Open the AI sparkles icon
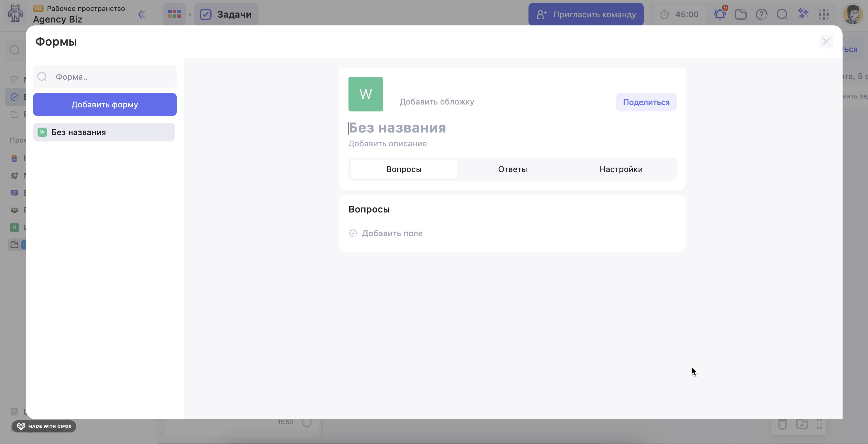 point(803,14)
